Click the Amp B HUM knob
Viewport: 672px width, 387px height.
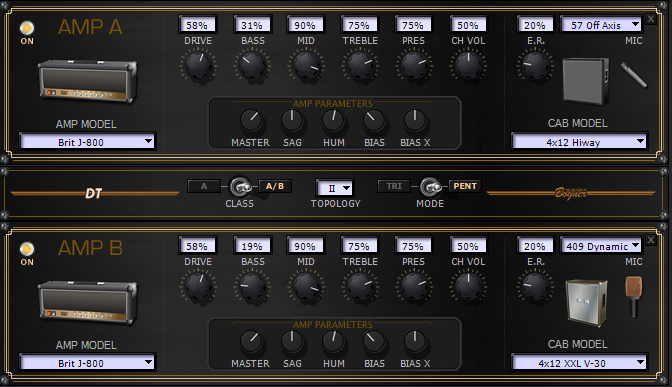(333, 342)
